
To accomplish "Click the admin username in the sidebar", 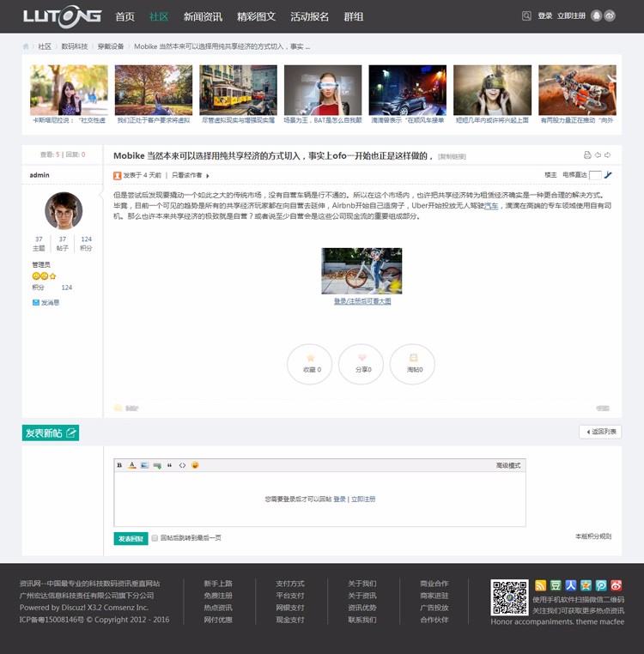I will coord(39,175).
